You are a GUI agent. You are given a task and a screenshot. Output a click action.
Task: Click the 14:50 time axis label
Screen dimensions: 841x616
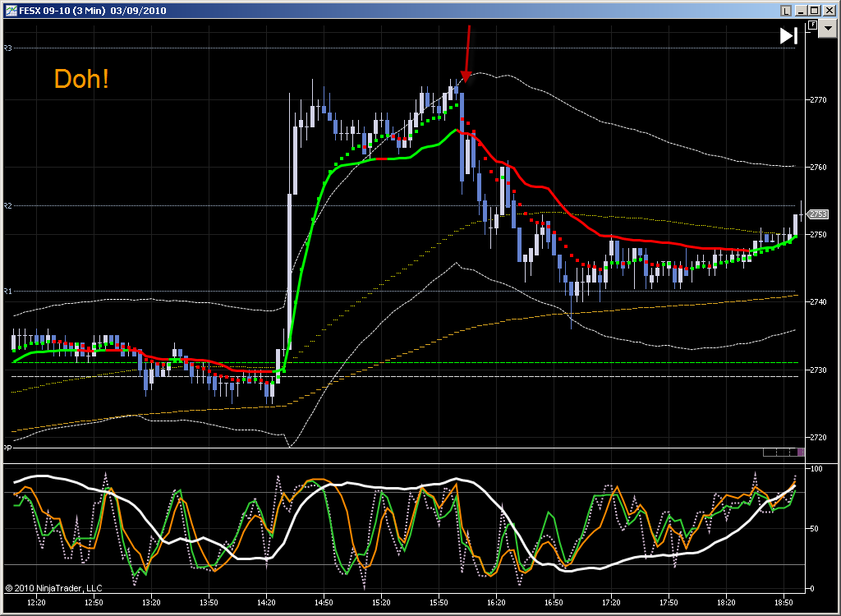[324, 603]
